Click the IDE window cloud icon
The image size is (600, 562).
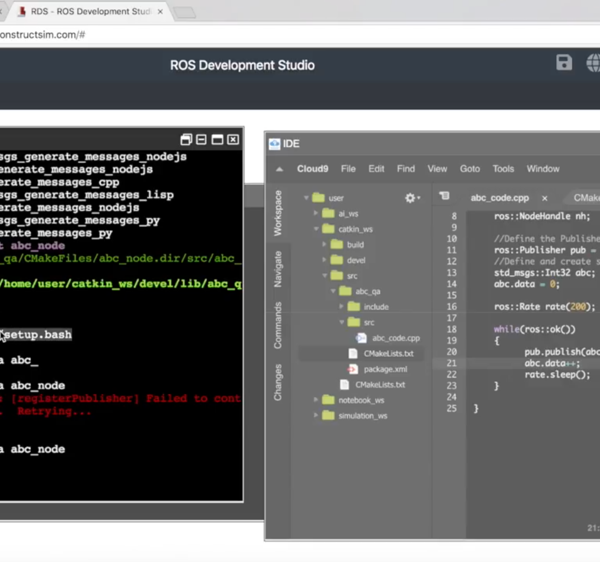click(274, 144)
